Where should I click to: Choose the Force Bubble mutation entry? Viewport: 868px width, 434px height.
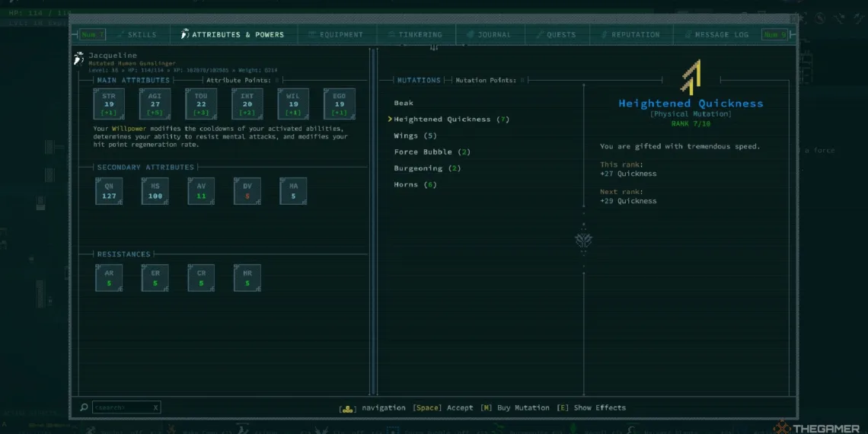(432, 152)
